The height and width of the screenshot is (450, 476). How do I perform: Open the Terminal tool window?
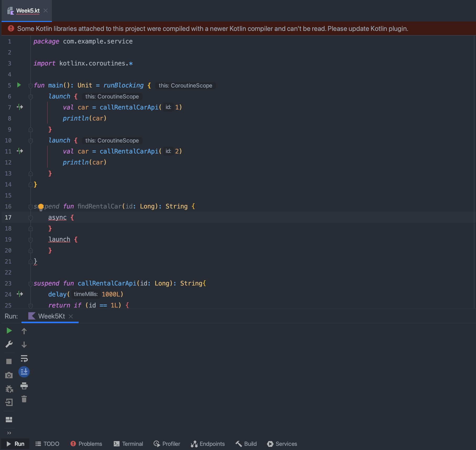pyautogui.click(x=128, y=444)
